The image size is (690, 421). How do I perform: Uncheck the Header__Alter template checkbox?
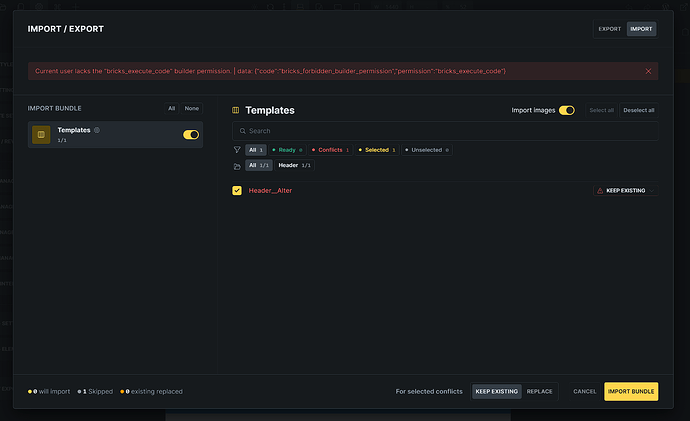(237, 190)
